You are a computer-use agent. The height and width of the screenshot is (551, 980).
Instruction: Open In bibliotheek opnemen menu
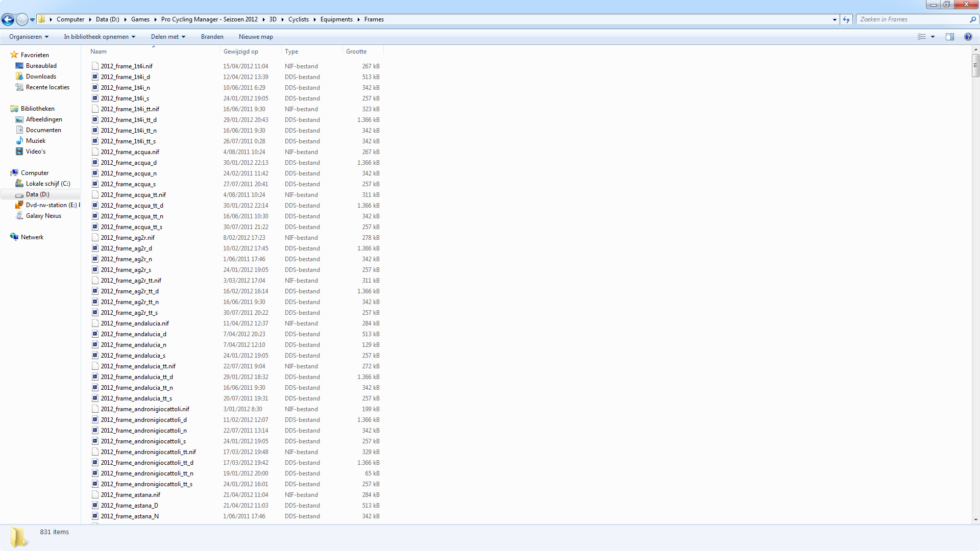click(x=100, y=37)
